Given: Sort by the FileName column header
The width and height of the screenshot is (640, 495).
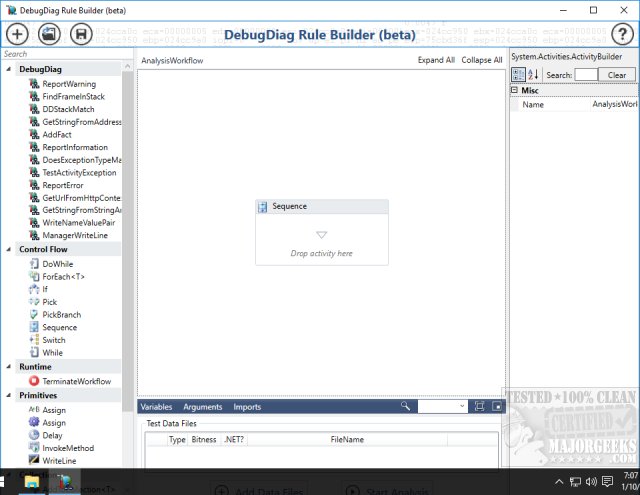Looking at the screenshot, I should click(x=347, y=440).
